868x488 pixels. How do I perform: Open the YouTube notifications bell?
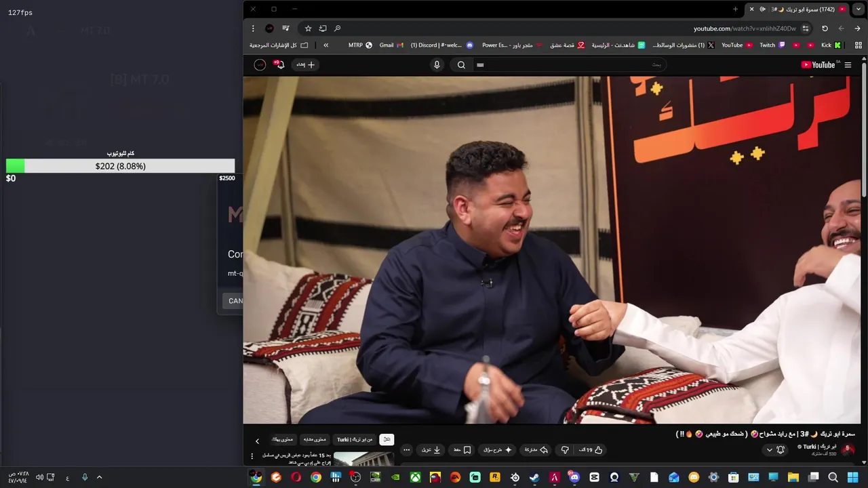click(279, 65)
